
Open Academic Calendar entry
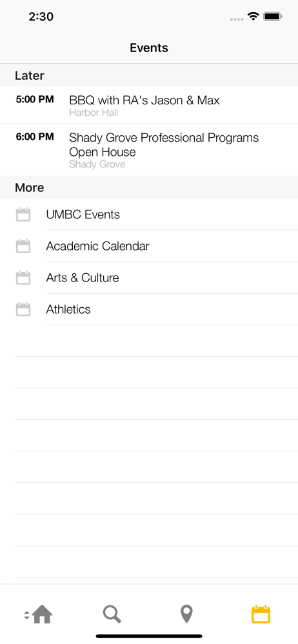149,246
